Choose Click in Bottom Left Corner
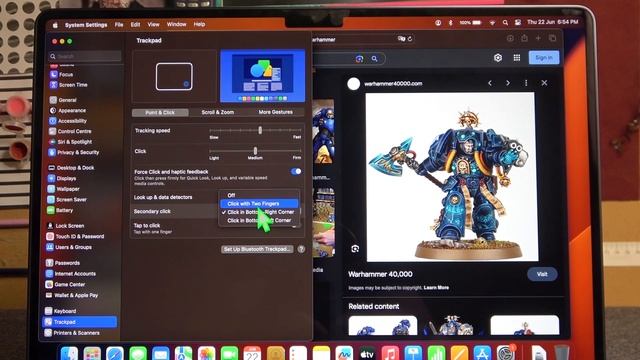The image size is (640, 360). click(260, 220)
